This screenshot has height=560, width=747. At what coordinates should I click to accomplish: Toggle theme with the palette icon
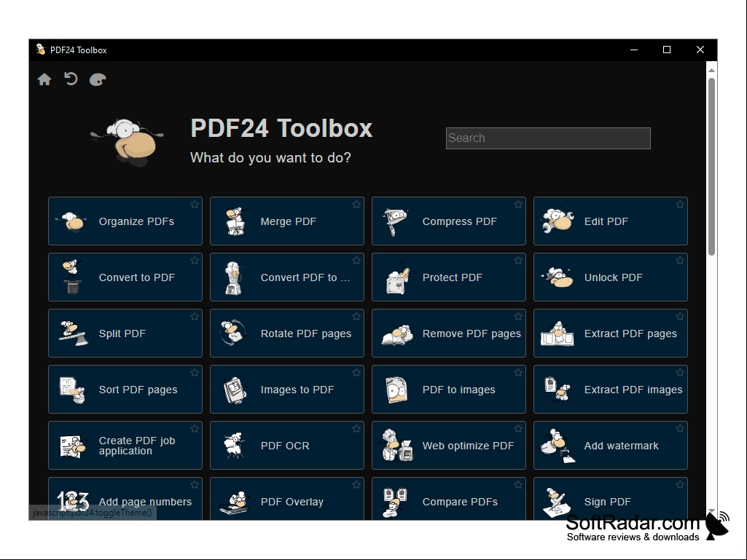98,79
